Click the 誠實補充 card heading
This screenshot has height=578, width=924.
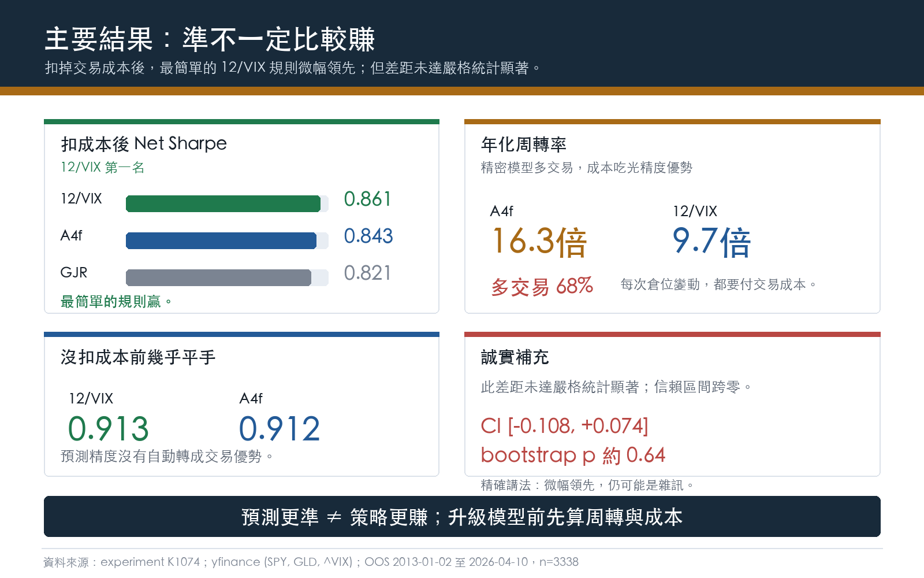pos(515,357)
